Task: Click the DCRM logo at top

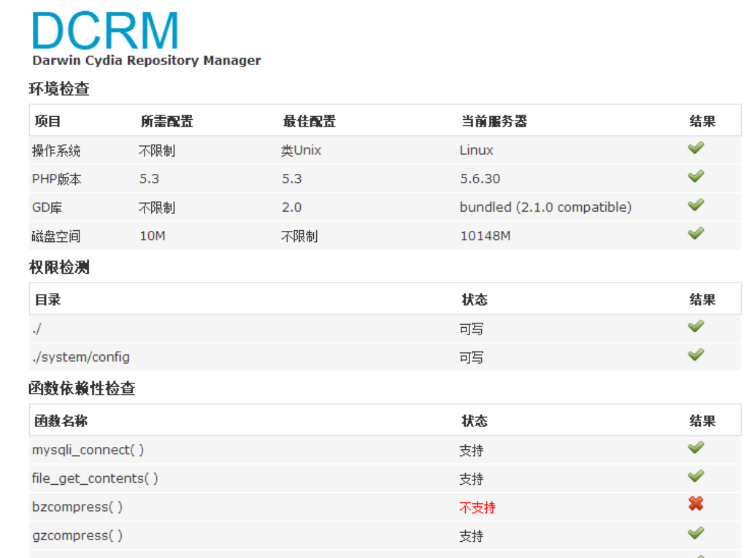Action: click(x=105, y=30)
